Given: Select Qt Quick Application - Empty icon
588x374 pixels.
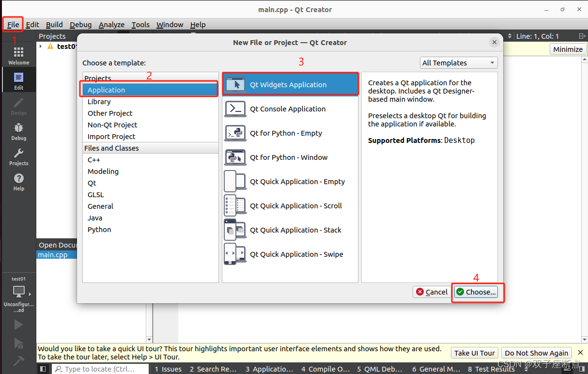Looking at the screenshot, I should coord(235,181).
